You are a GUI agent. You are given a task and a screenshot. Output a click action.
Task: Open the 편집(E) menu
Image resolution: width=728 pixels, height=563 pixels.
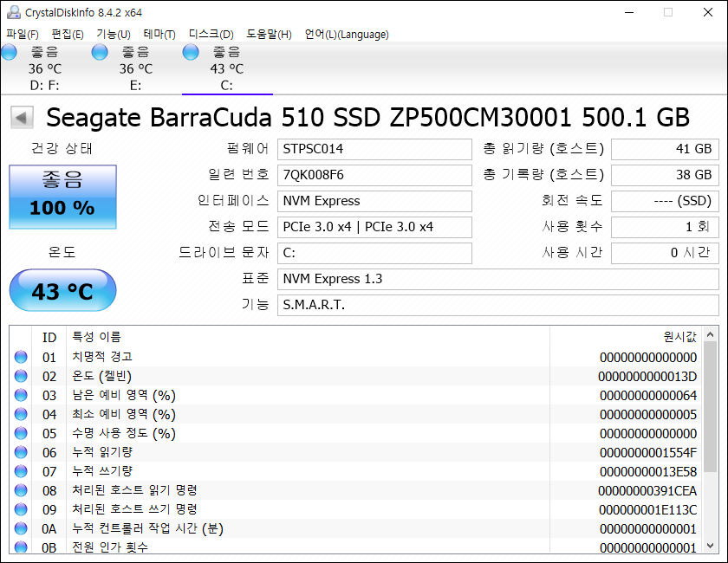click(x=68, y=35)
